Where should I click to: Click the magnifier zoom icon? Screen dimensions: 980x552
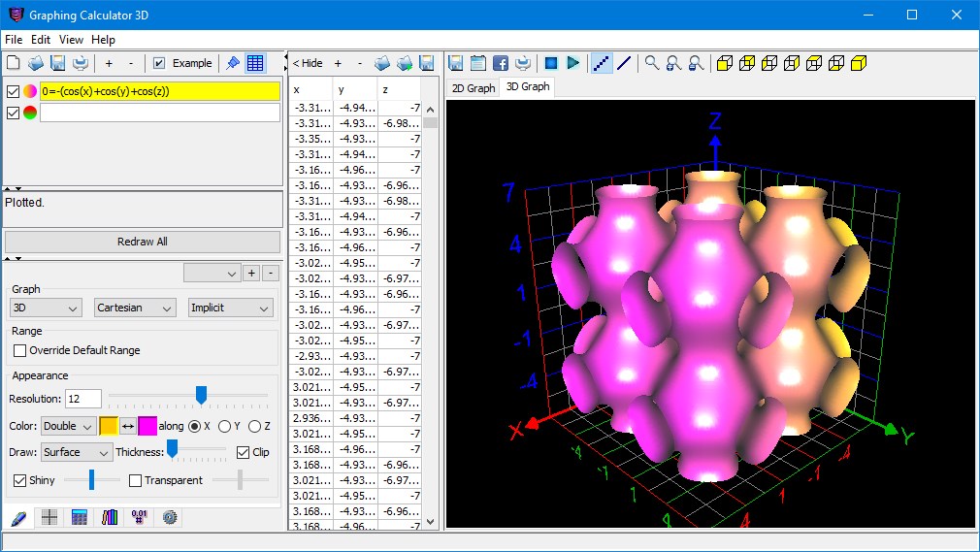651,63
